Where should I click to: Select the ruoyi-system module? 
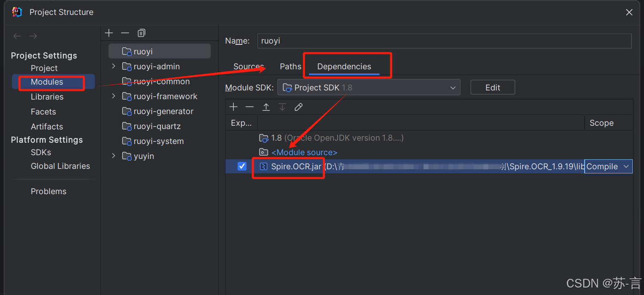pyautogui.click(x=159, y=141)
